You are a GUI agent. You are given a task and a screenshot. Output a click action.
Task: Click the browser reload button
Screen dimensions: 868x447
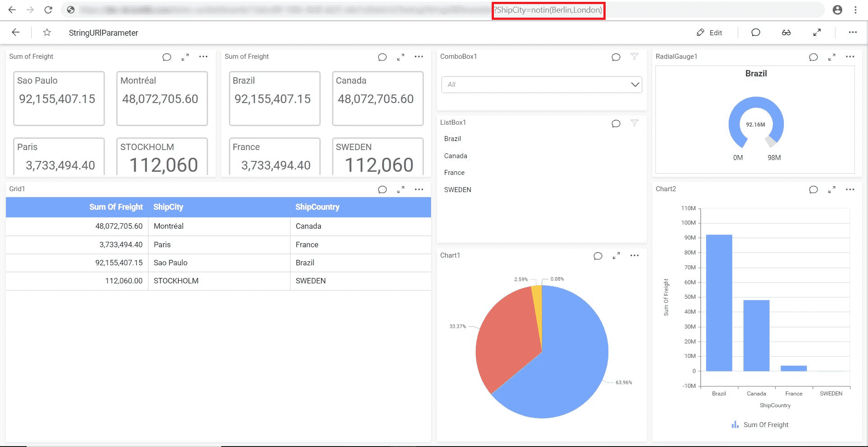[48, 10]
